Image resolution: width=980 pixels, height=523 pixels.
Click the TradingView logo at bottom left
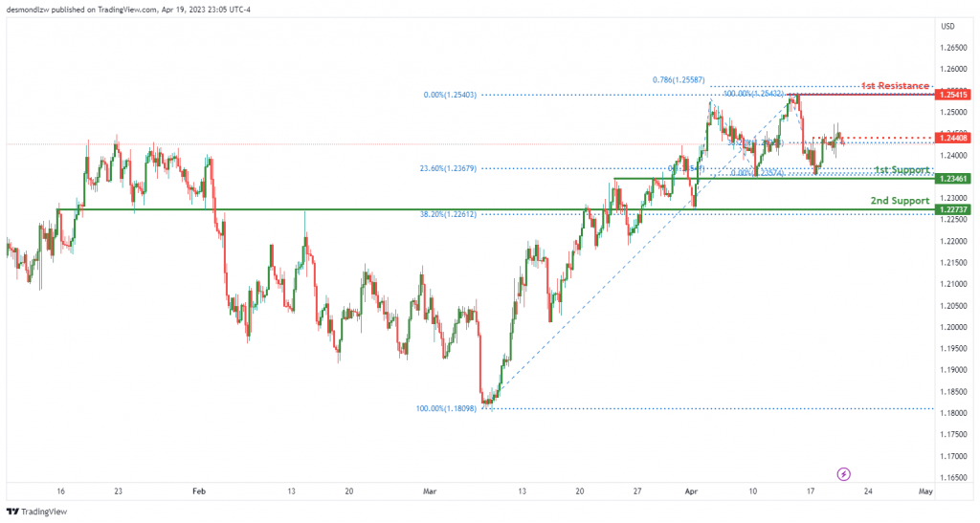[x=36, y=512]
